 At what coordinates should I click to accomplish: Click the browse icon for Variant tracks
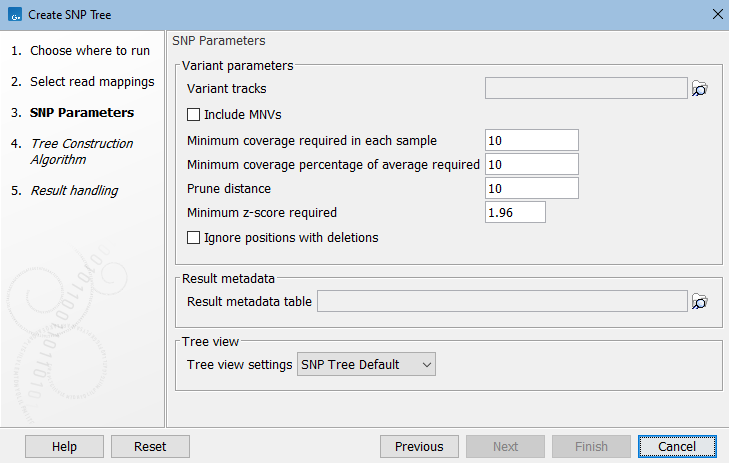[700, 89]
